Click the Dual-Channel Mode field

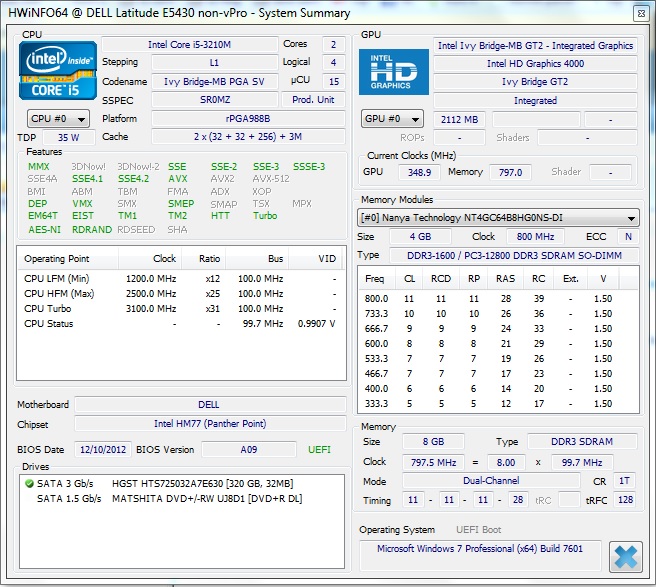click(491, 481)
